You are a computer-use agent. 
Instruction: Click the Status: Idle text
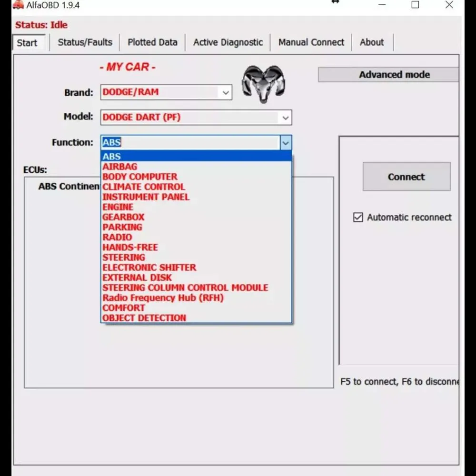(x=41, y=25)
